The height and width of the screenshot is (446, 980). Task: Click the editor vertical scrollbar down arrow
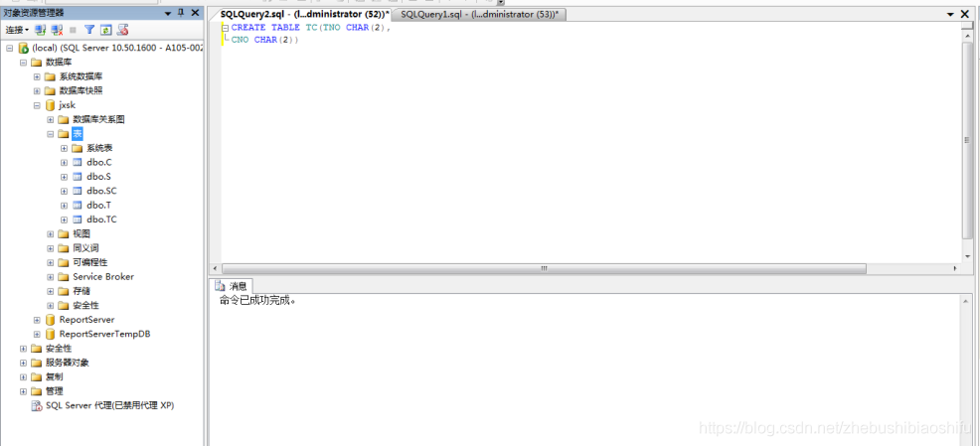[967, 256]
